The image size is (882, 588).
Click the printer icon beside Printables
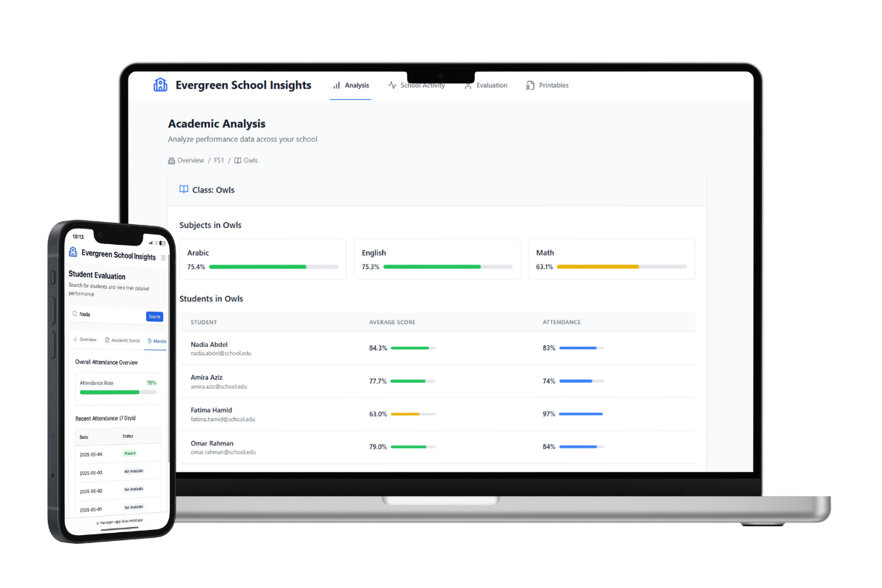coord(530,86)
